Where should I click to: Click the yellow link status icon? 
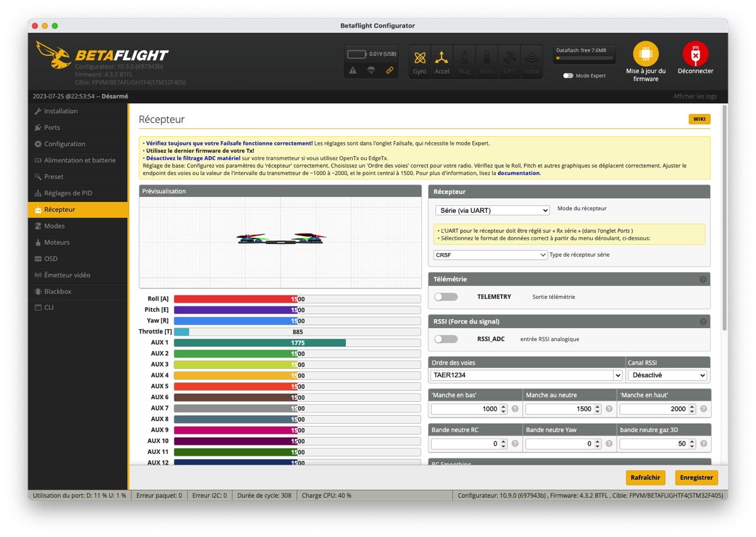389,71
